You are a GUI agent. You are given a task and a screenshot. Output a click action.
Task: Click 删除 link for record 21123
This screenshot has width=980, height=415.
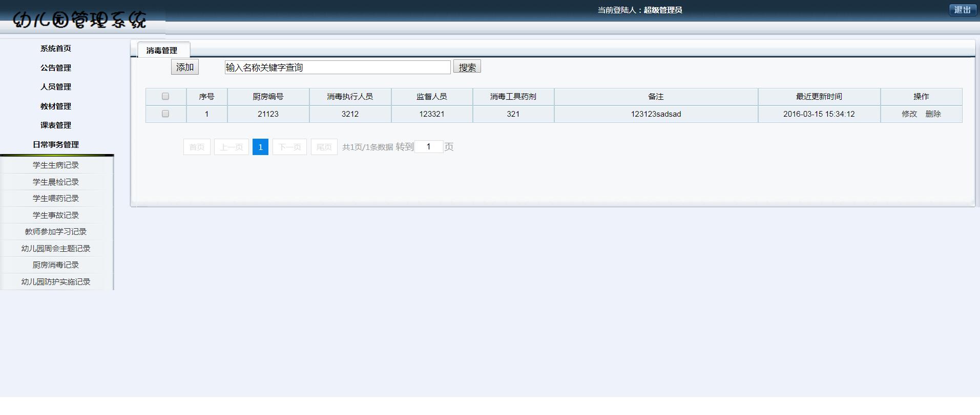coord(933,114)
